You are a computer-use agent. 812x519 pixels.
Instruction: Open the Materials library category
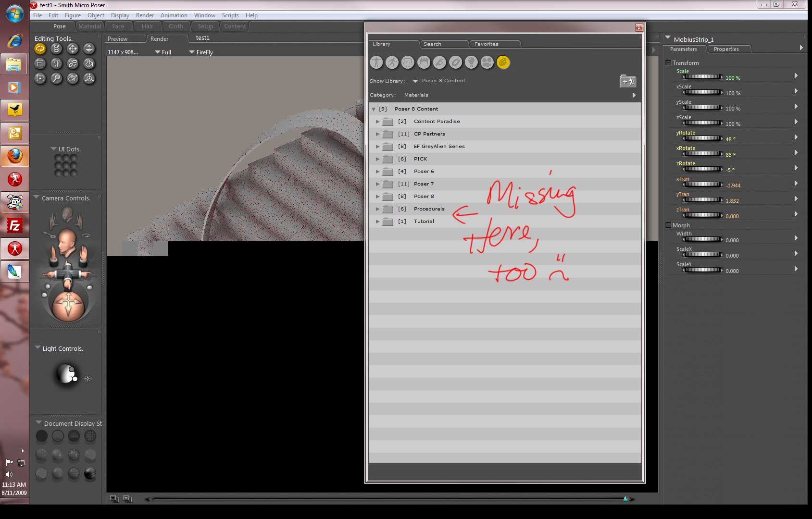(503, 62)
